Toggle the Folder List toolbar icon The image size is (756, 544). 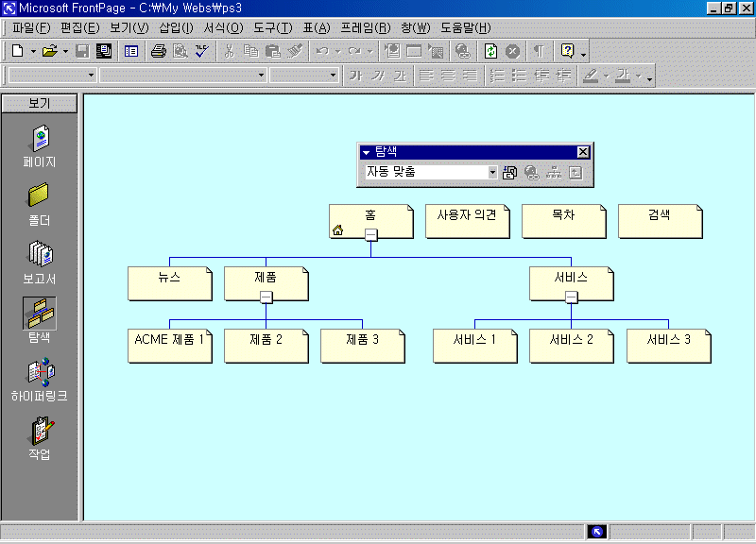point(131,51)
